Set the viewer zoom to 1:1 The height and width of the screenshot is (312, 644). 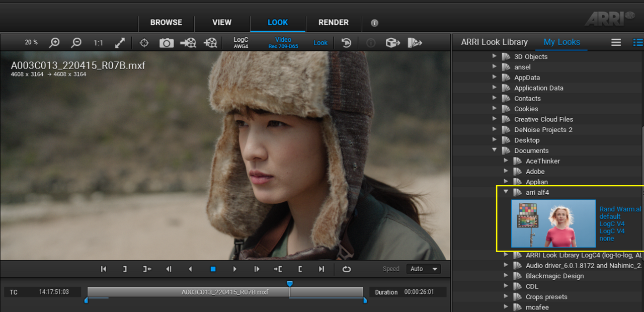(98, 43)
